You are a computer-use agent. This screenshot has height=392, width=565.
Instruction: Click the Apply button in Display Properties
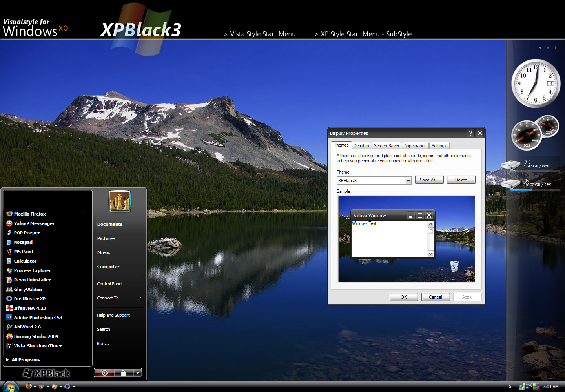point(467,297)
